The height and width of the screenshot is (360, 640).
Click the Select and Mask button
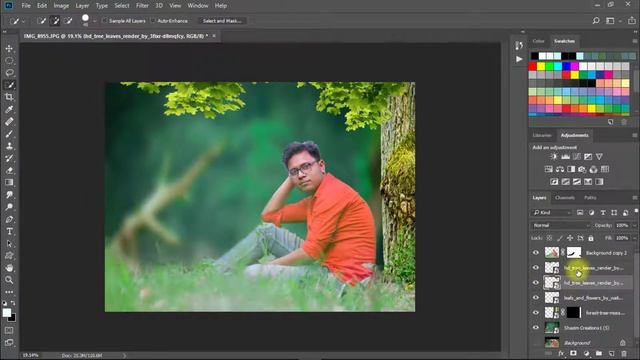click(x=222, y=21)
